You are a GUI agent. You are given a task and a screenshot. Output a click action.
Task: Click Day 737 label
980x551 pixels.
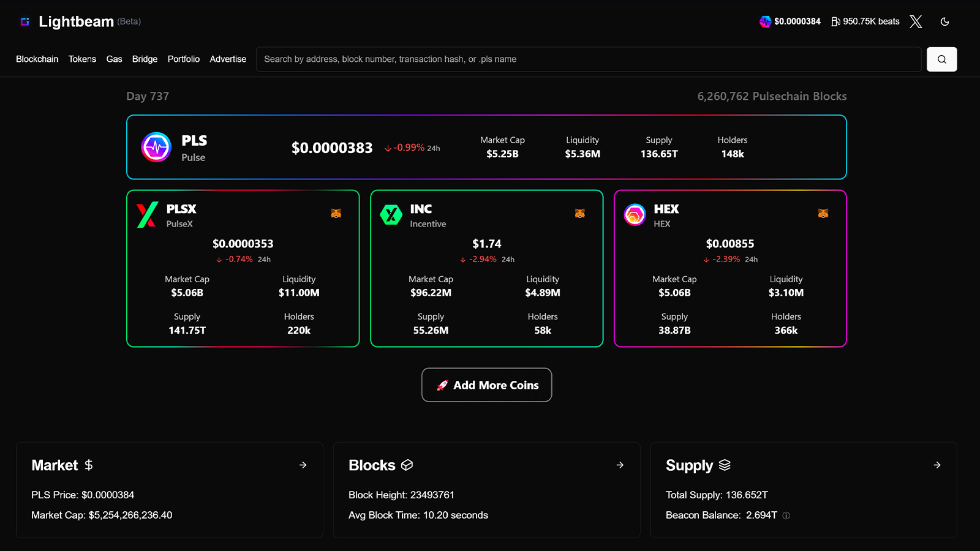(x=148, y=96)
